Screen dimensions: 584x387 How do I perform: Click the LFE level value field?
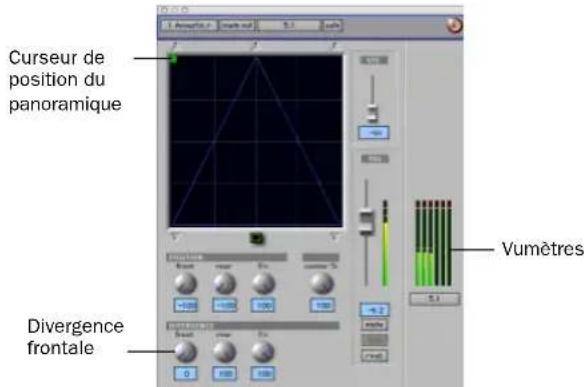click(x=374, y=133)
